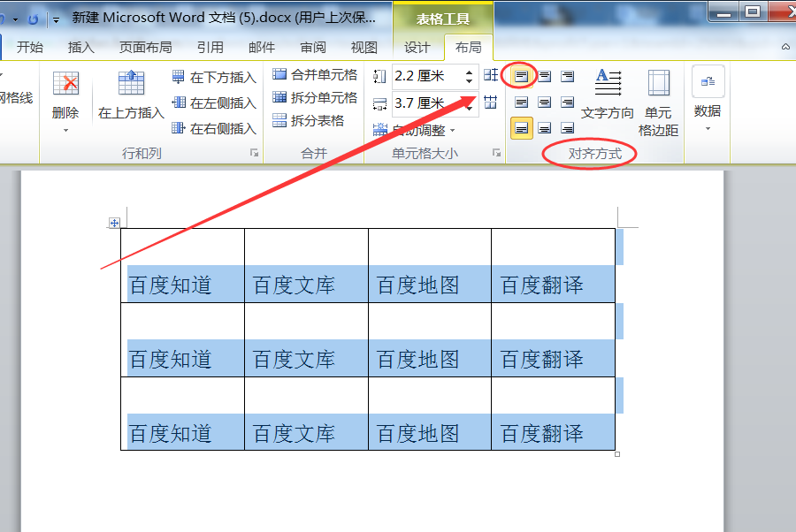Select Align Center alignment icon

point(544,103)
